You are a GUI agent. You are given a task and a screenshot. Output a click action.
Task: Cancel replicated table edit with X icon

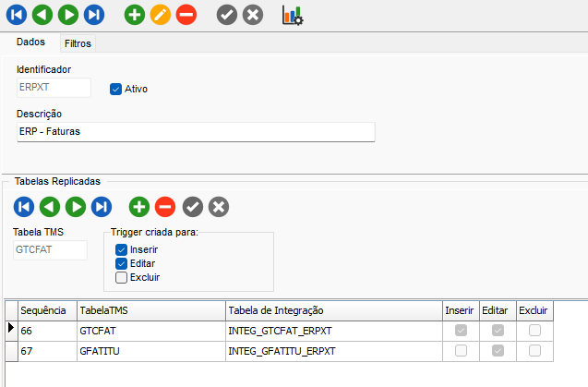coord(219,206)
